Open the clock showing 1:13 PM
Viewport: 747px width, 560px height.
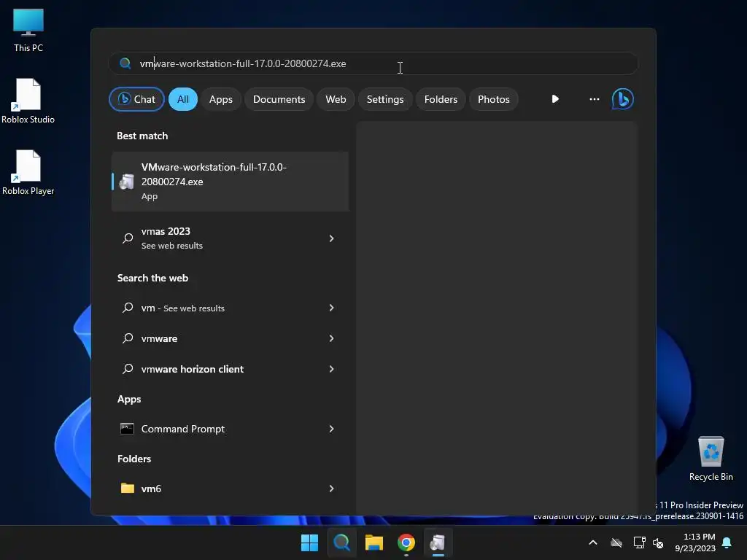tap(695, 542)
